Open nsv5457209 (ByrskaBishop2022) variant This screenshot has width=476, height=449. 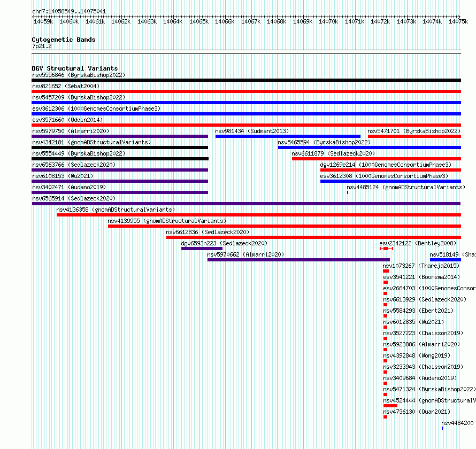pyautogui.click(x=79, y=97)
